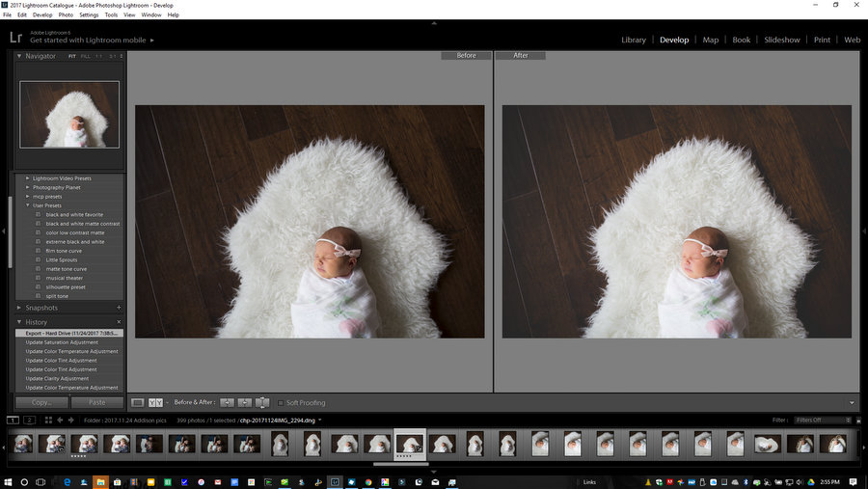Click Windows Start button
This screenshot has height=489, width=868.
[x=8, y=482]
